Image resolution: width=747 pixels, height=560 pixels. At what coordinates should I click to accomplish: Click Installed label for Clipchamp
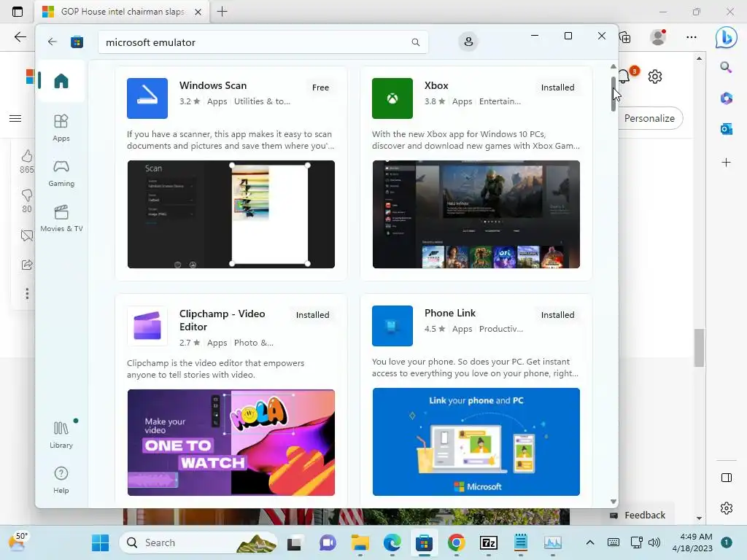(x=312, y=315)
